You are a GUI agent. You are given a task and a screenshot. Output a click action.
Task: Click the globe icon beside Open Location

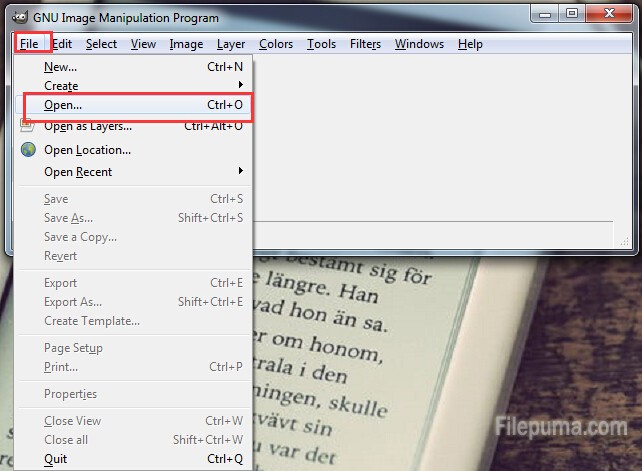(28, 150)
